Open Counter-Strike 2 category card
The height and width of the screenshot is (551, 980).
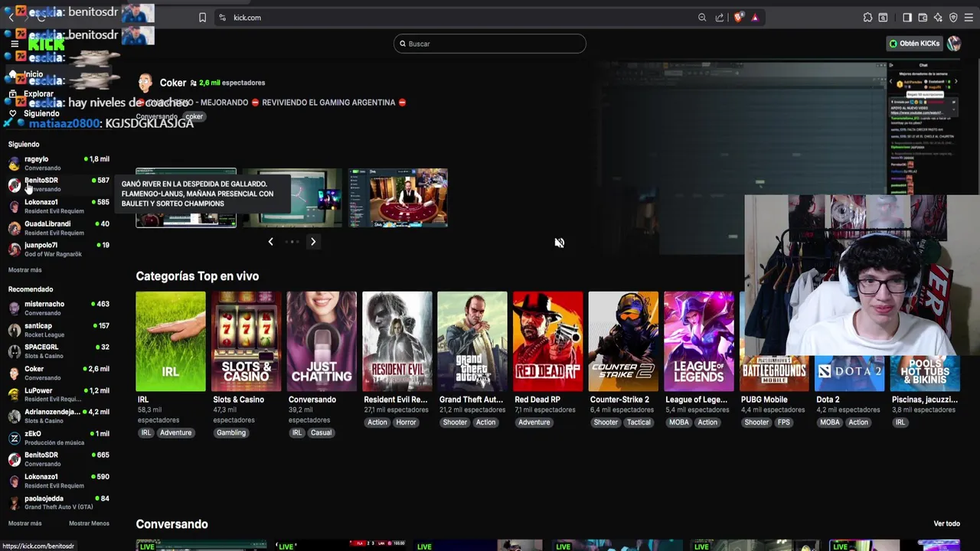(x=623, y=341)
